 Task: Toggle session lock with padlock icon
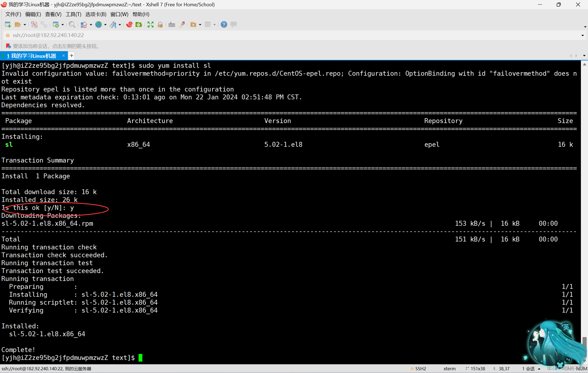tap(160, 25)
